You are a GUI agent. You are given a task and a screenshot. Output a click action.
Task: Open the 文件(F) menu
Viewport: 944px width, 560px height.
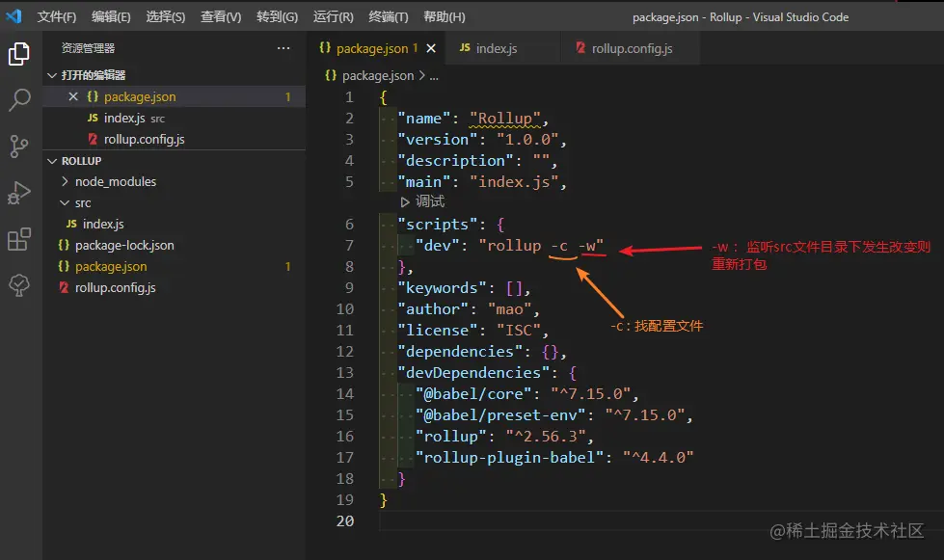tap(57, 16)
